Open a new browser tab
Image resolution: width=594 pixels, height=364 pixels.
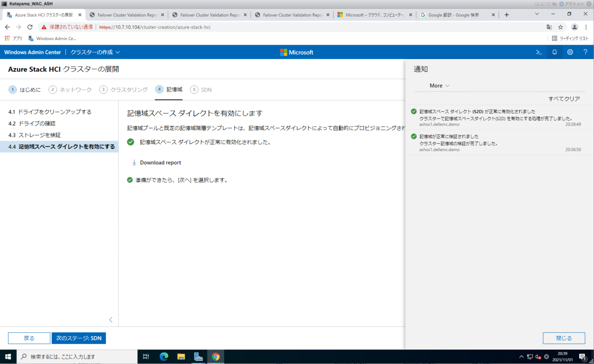(x=506, y=15)
